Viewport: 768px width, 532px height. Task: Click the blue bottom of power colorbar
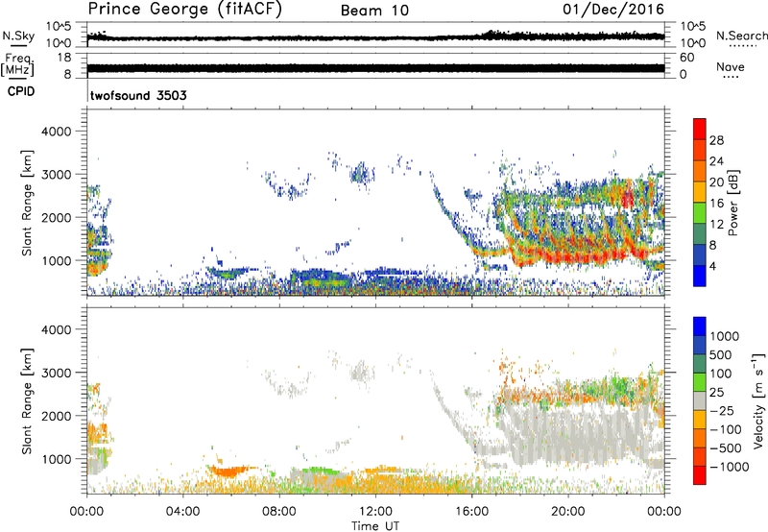coord(700,277)
